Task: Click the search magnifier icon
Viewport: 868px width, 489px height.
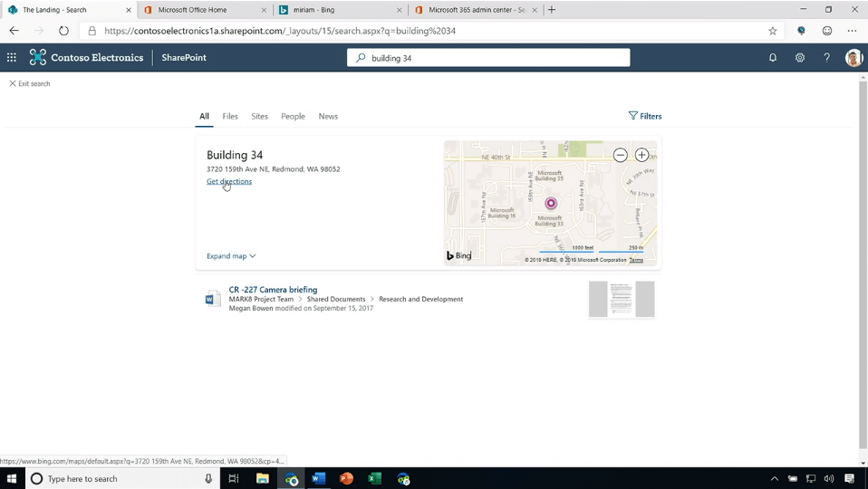Action: click(x=361, y=58)
